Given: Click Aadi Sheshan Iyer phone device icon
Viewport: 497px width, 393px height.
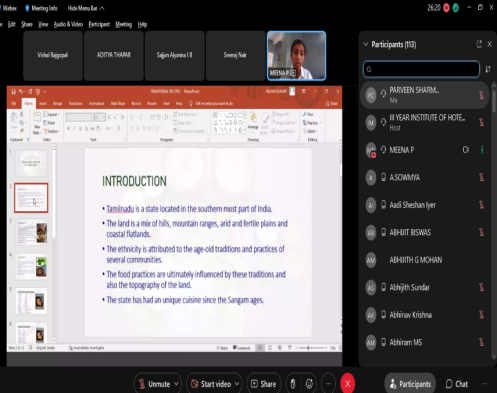Looking at the screenshot, I should point(384,205).
